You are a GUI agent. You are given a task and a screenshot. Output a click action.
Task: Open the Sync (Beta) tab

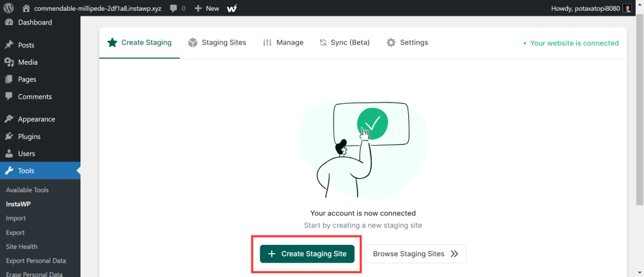pyautogui.click(x=345, y=43)
